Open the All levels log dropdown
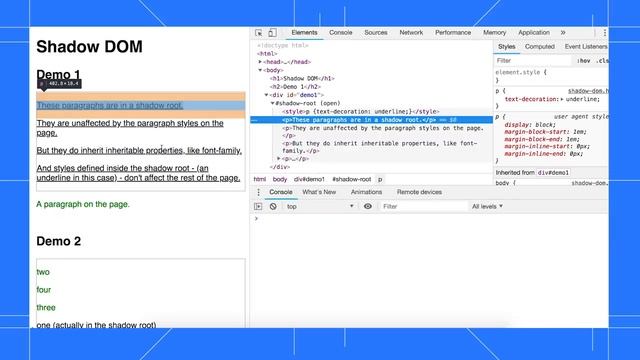The height and width of the screenshot is (360, 640). click(487, 207)
